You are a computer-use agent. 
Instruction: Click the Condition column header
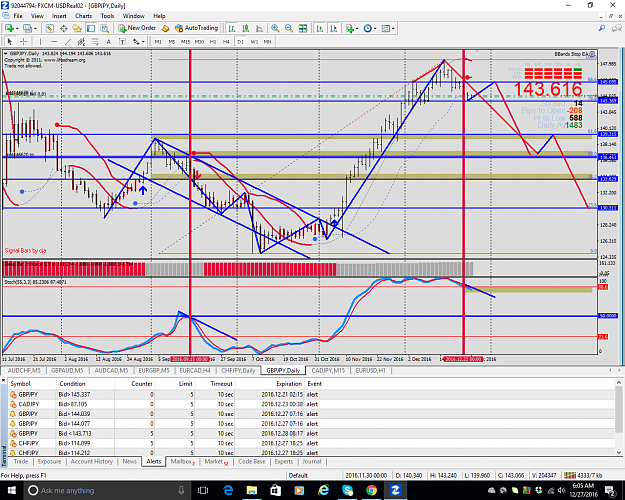point(85,384)
